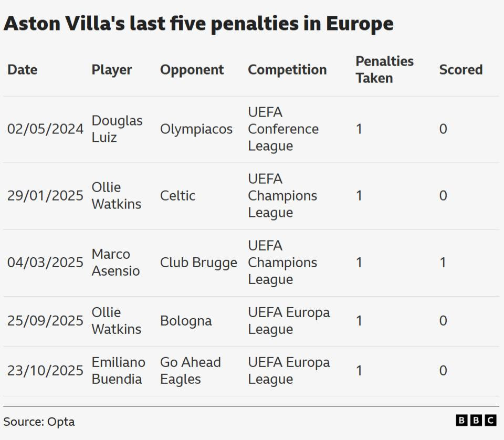Click the Emiliano Buendia player cell
The image size is (504, 440).
click(119, 371)
